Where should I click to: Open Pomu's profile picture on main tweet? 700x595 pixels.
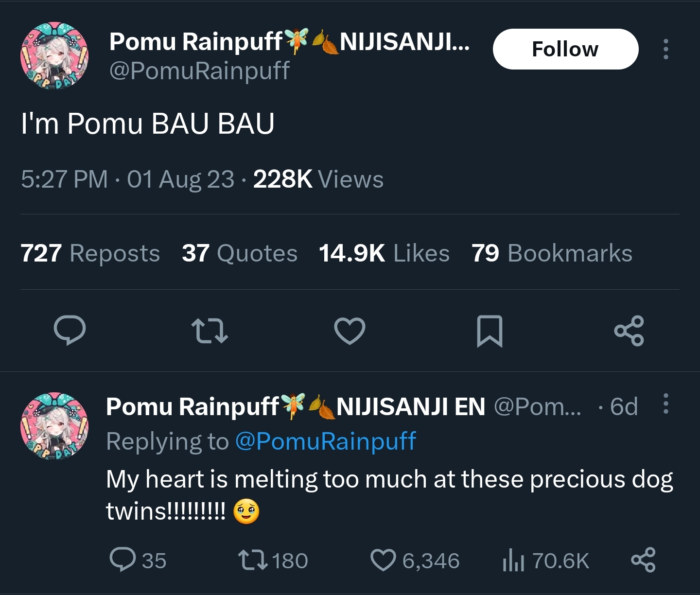pos(54,55)
